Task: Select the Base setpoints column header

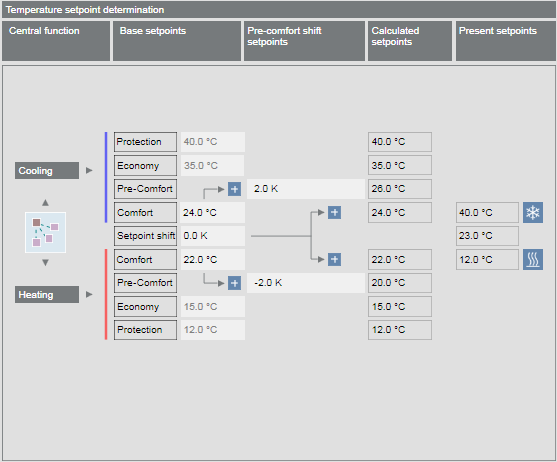Action: coord(177,41)
